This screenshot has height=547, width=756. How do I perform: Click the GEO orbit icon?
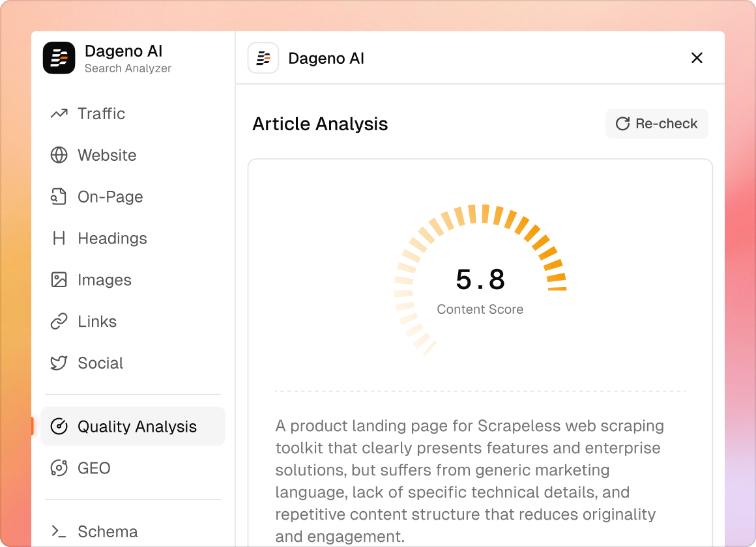[59, 468]
